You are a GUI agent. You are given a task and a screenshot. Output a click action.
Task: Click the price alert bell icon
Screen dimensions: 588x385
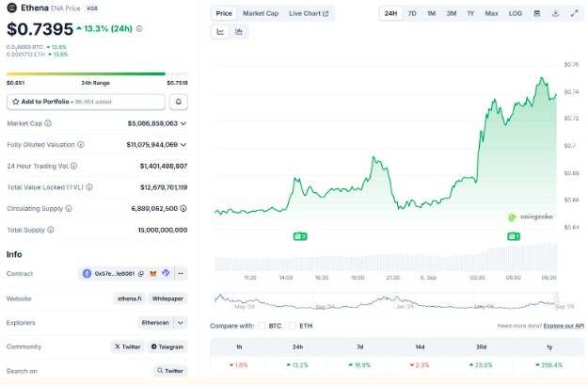pyautogui.click(x=179, y=102)
